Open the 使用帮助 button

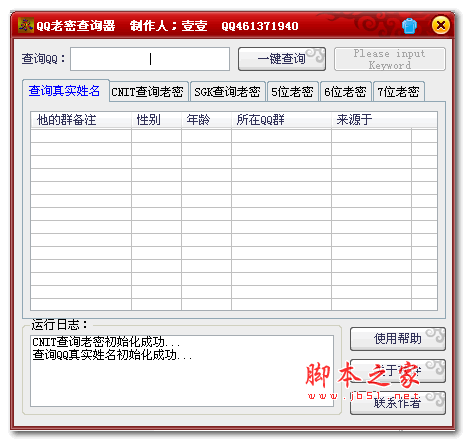pyautogui.click(x=398, y=339)
